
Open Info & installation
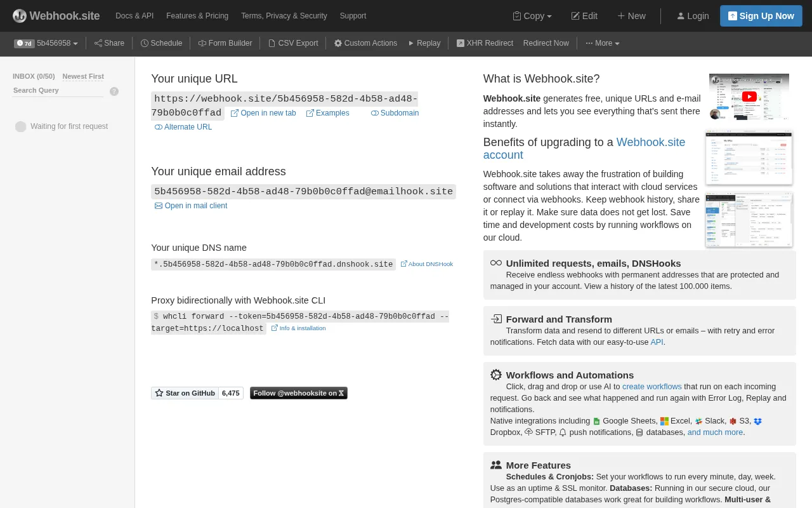[298, 328]
